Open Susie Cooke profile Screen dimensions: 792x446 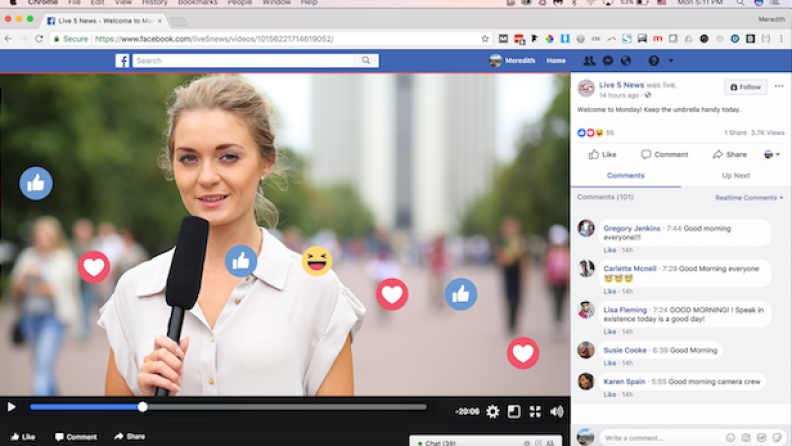tap(625, 350)
